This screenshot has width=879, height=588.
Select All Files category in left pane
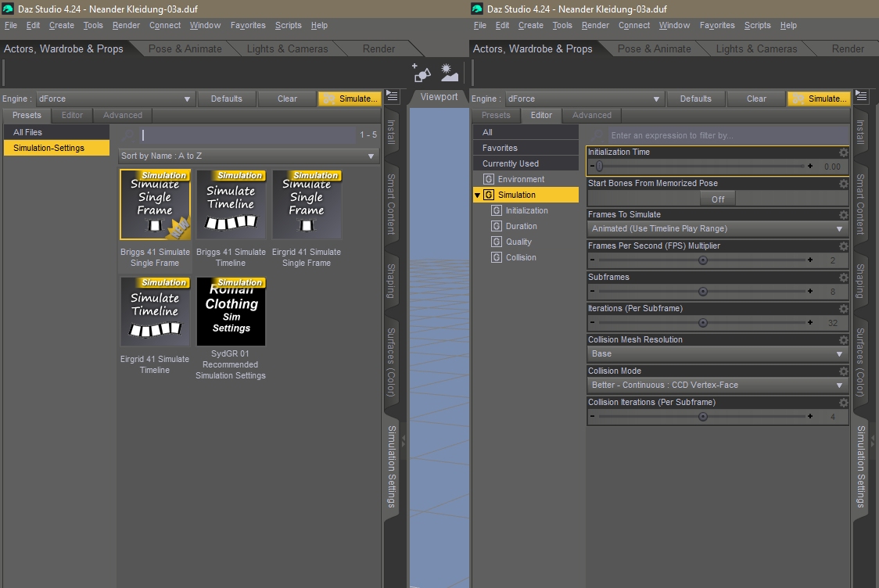56,132
